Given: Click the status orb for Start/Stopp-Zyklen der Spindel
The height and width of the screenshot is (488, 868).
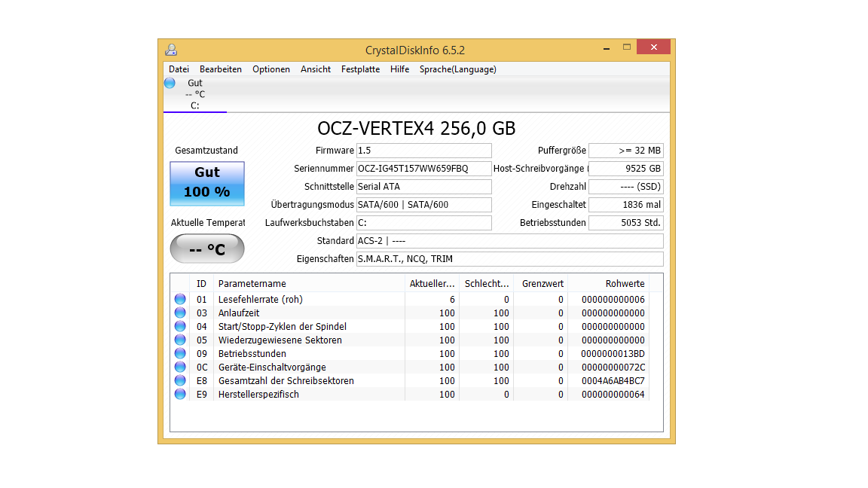Looking at the screenshot, I should click(180, 326).
